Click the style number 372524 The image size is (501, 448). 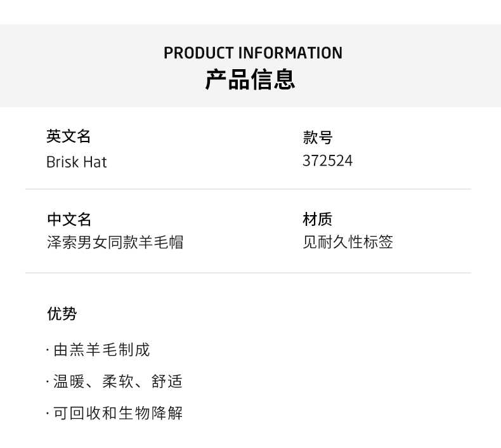click(327, 161)
